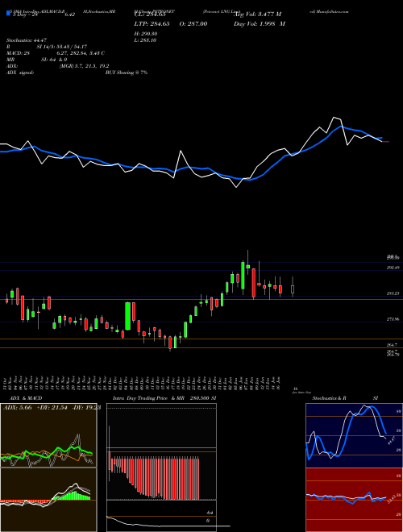Click the MACD histogram panel

48,500
